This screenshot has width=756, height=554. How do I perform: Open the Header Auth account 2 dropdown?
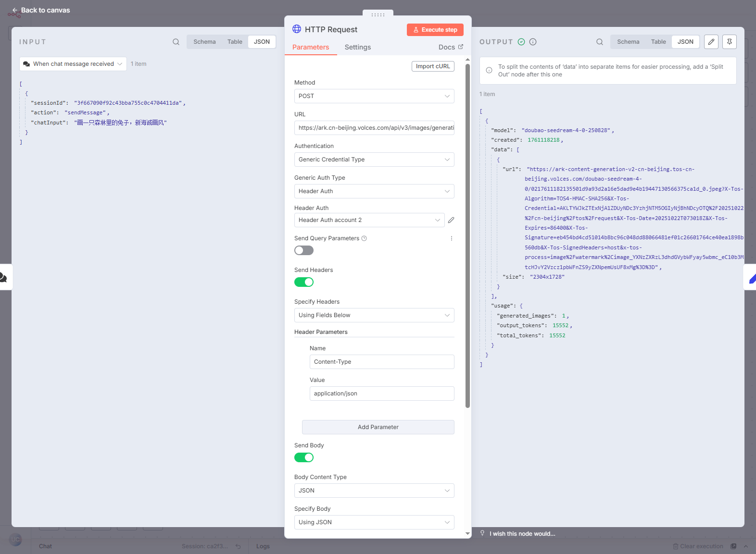click(x=369, y=220)
